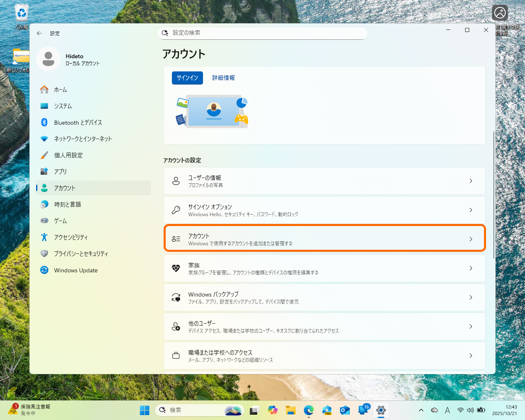This screenshot has height=420, width=525.
Task: Click the プロファイルの写真 subtitle text
Action: pyautogui.click(x=205, y=185)
